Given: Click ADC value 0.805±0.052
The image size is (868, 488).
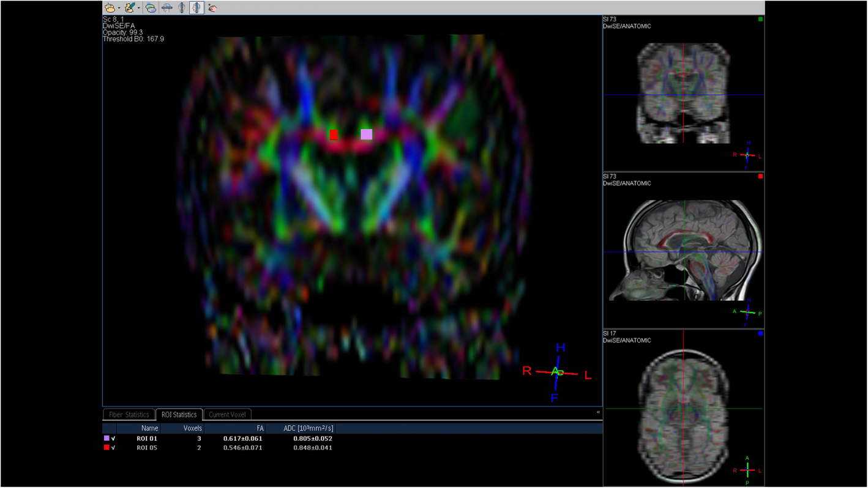Looking at the screenshot, I should click(312, 438).
